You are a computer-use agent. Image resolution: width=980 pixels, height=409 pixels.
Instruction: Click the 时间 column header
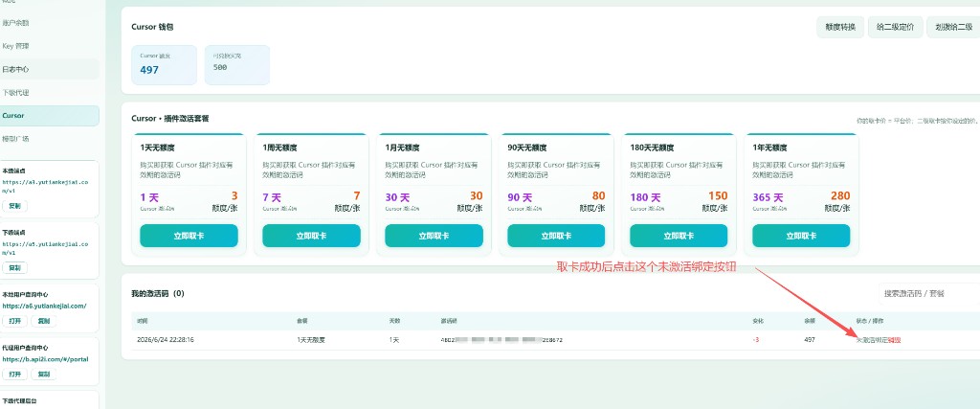click(142, 321)
